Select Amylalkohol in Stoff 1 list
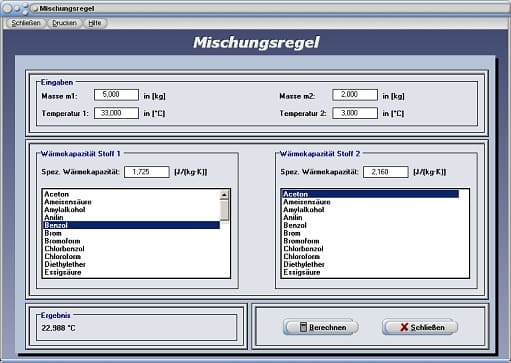The height and width of the screenshot is (363, 511). tap(132, 210)
